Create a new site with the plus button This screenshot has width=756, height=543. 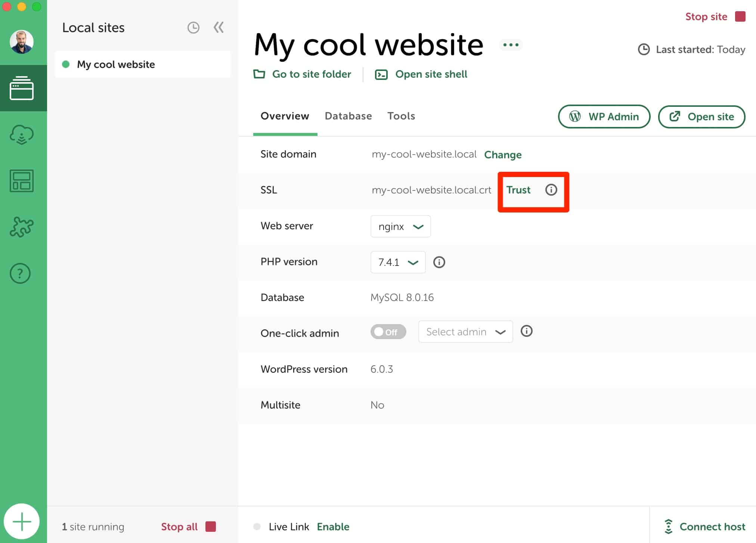click(22, 521)
